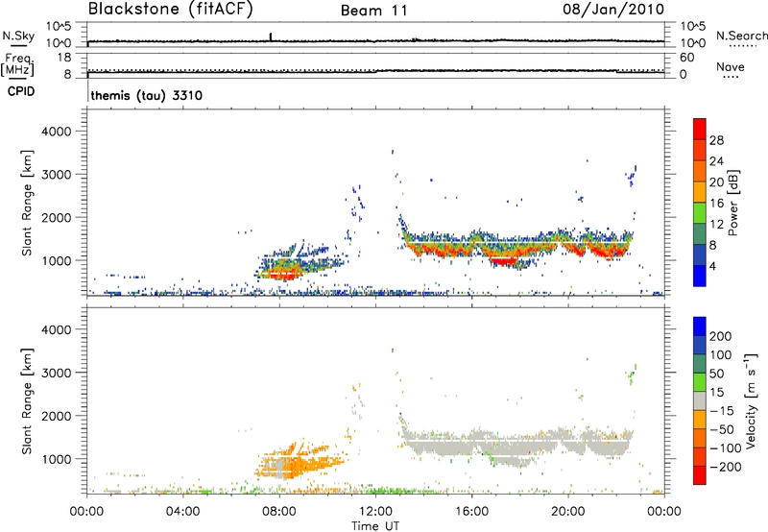Click the noise spike in N.Sky trace
Screen dimensions: 768x532
(x=271, y=37)
